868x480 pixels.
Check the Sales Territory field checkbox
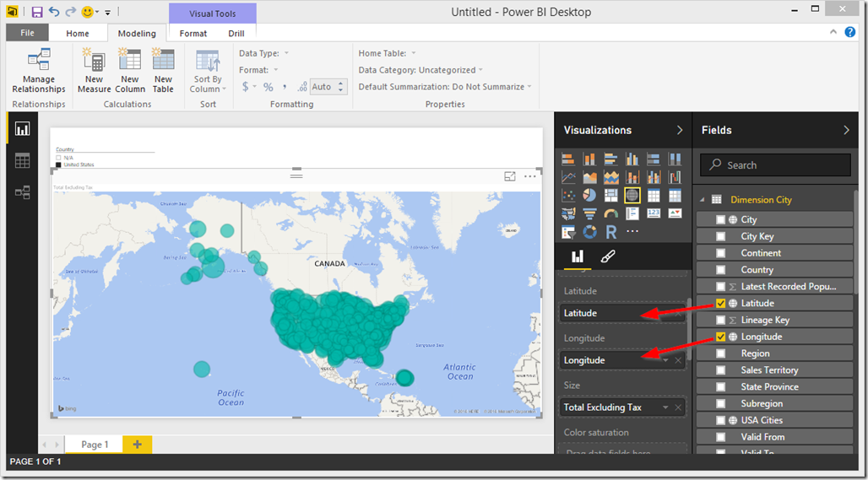pos(721,370)
